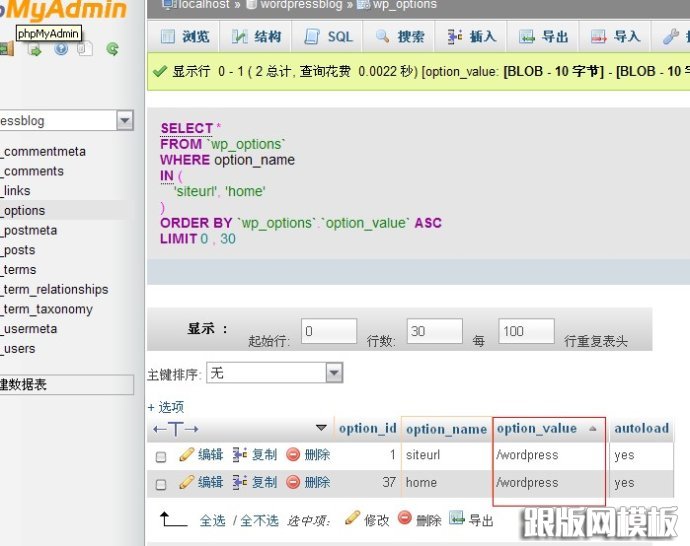
Task: Open the documentation pages icon
Action: (x=84, y=48)
